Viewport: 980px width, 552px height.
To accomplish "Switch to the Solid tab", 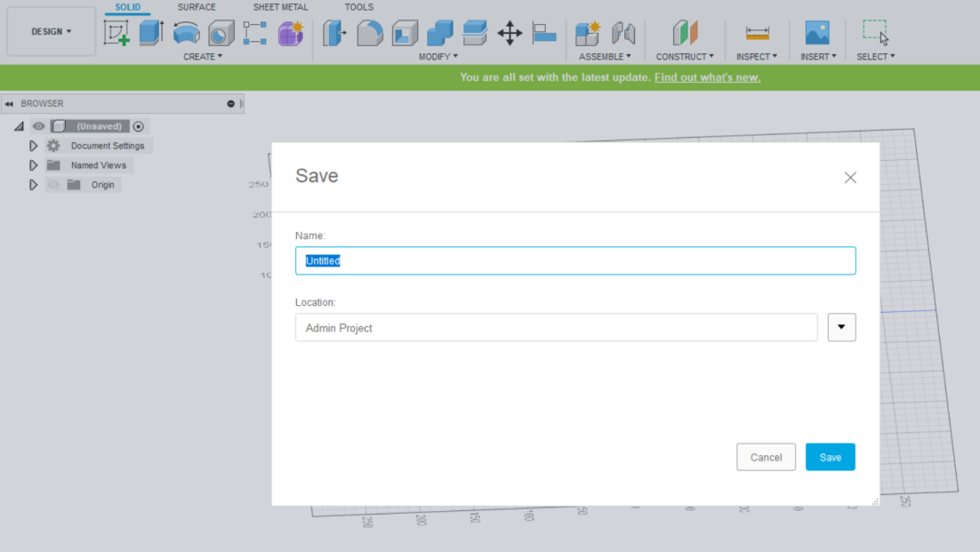I will [x=127, y=7].
